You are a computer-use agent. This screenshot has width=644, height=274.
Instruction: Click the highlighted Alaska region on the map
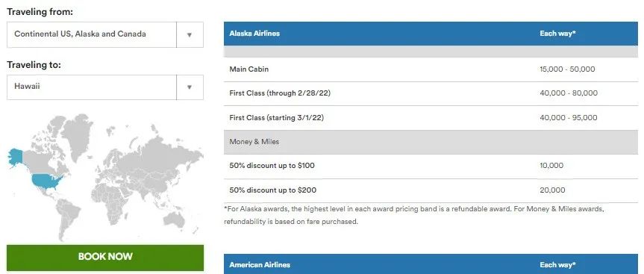(16, 158)
